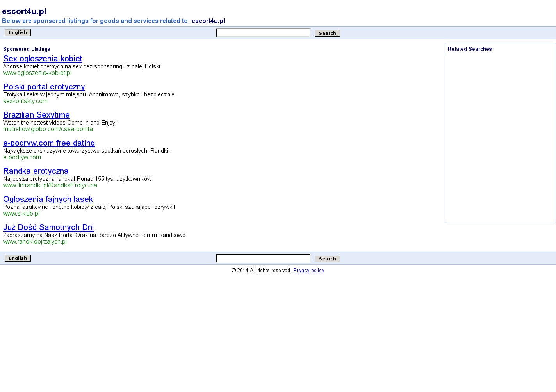Screen dimensions: 556x392
Task: Focus the top search text field
Action: pyautogui.click(x=263, y=33)
